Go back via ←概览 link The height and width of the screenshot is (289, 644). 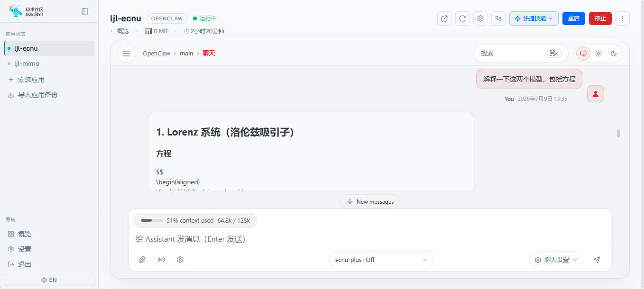tap(119, 31)
